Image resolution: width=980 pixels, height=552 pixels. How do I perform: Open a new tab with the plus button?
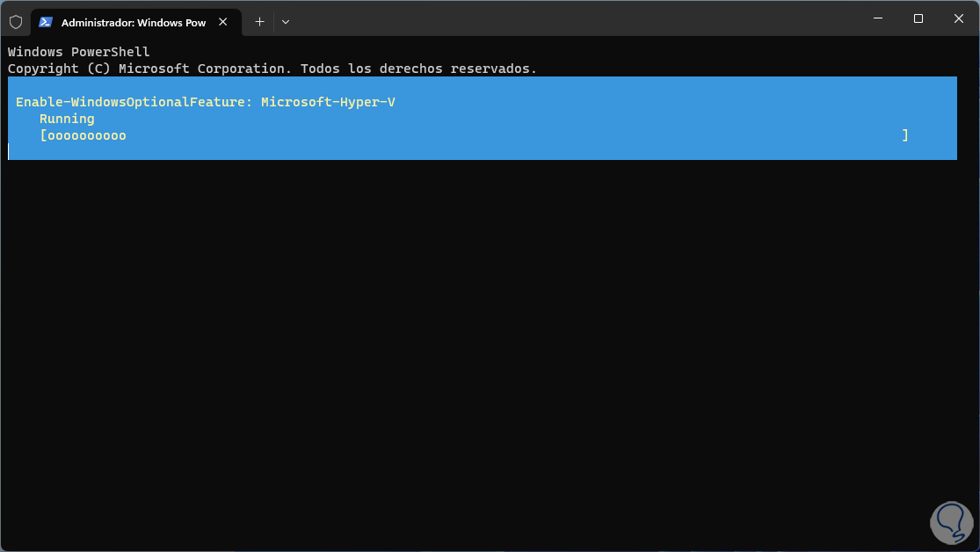pyautogui.click(x=259, y=22)
